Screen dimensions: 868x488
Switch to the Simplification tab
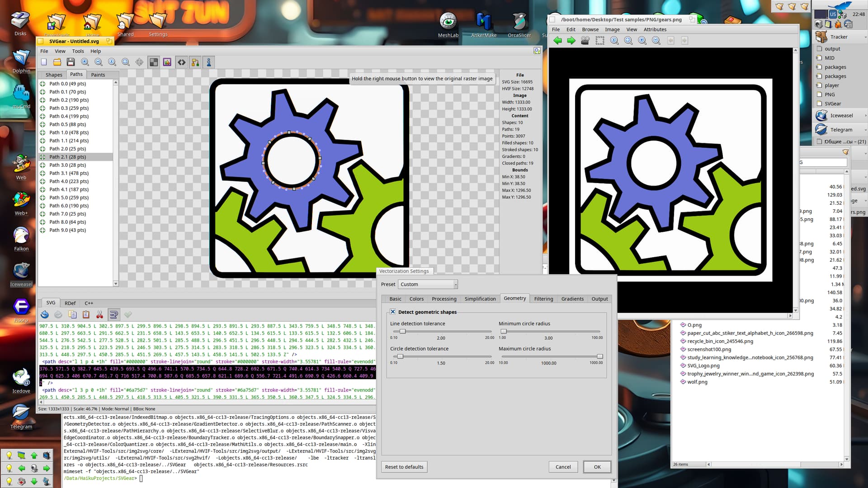point(480,299)
